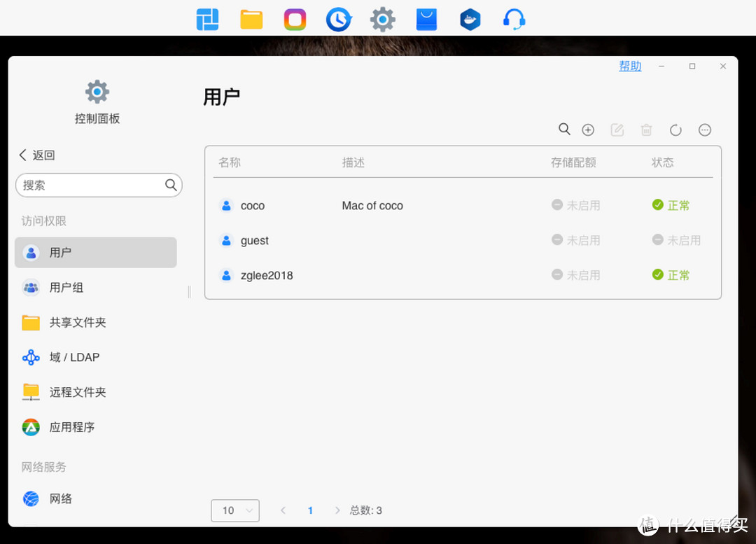Screen dimensions: 756x544
Task: Select the user coco in the list
Action: click(253, 205)
